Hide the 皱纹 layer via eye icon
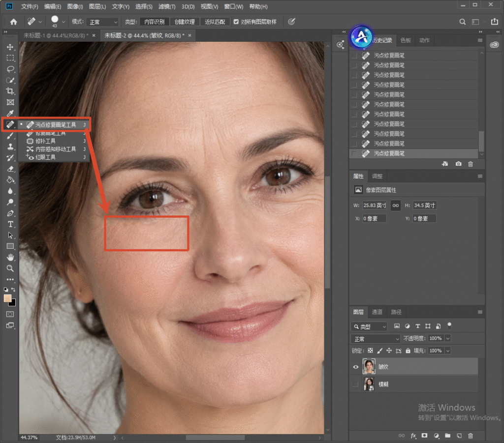 pos(355,367)
